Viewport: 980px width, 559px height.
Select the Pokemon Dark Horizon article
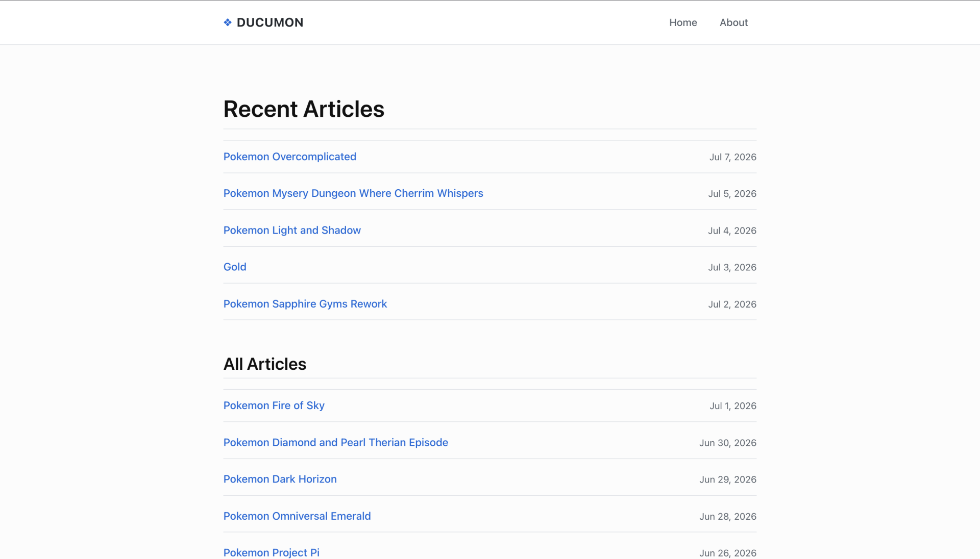pyautogui.click(x=280, y=479)
